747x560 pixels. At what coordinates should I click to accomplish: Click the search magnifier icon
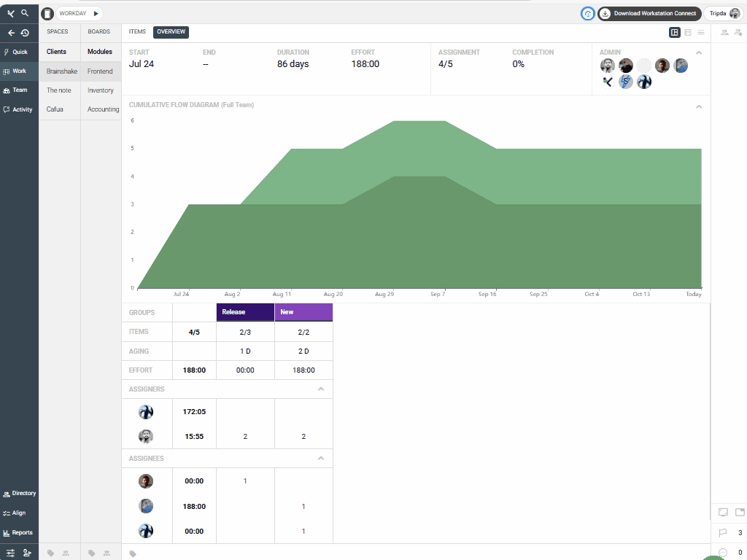[25, 13]
